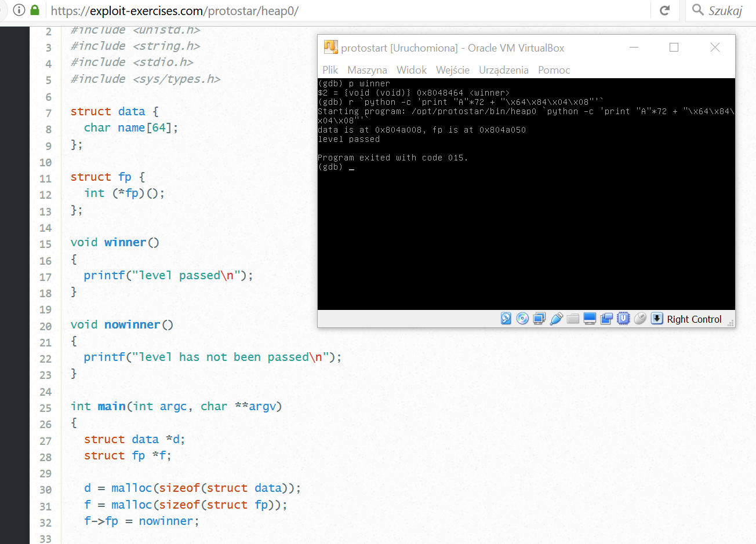Open the Wejście menu
Image resolution: width=756 pixels, height=544 pixels.
[452, 70]
